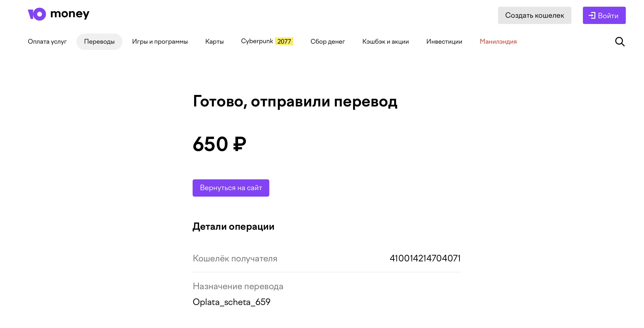644x328 pixels.
Task: Click the Войти login button
Action: click(604, 16)
